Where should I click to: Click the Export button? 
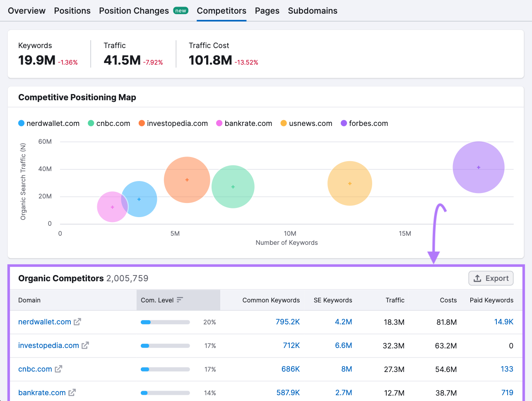(x=491, y=278)
